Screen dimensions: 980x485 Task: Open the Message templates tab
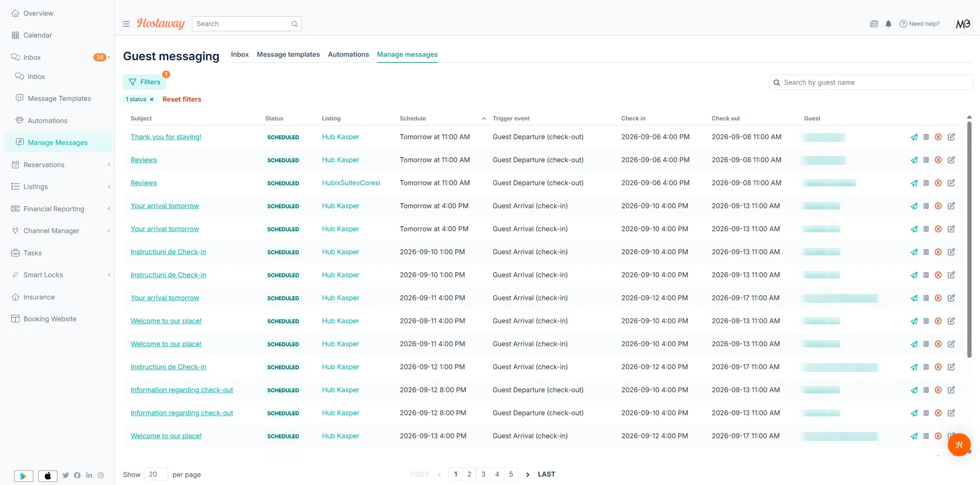point(288,54)
